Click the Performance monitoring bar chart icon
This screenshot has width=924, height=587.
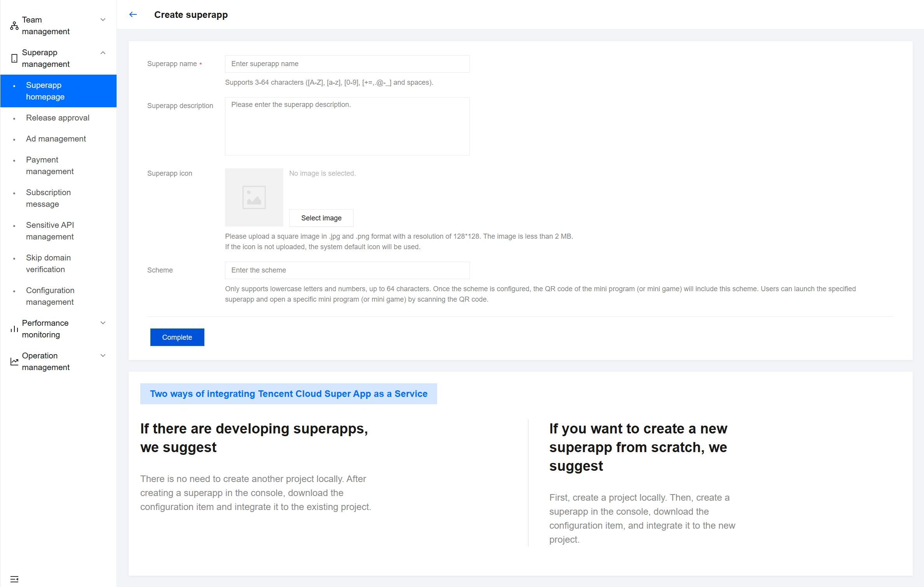pos(14,329)
